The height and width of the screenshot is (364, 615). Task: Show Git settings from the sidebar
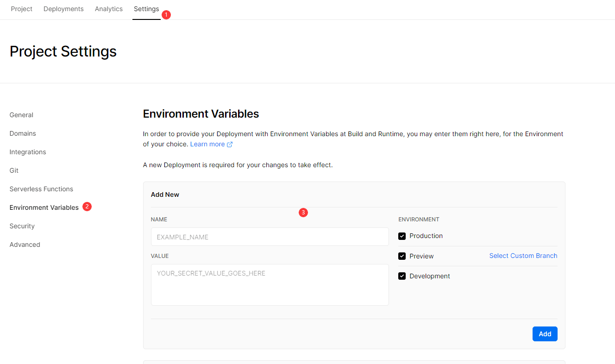[14, 170]
